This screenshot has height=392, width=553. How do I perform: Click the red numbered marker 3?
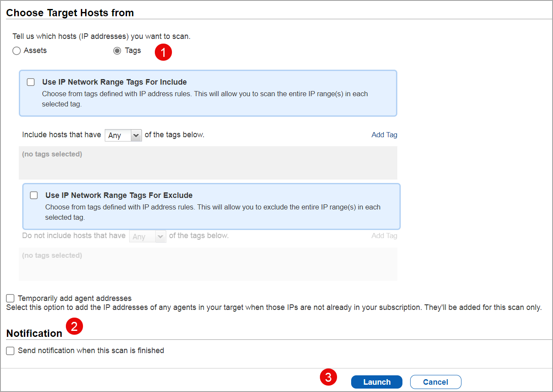pos(328,377)
